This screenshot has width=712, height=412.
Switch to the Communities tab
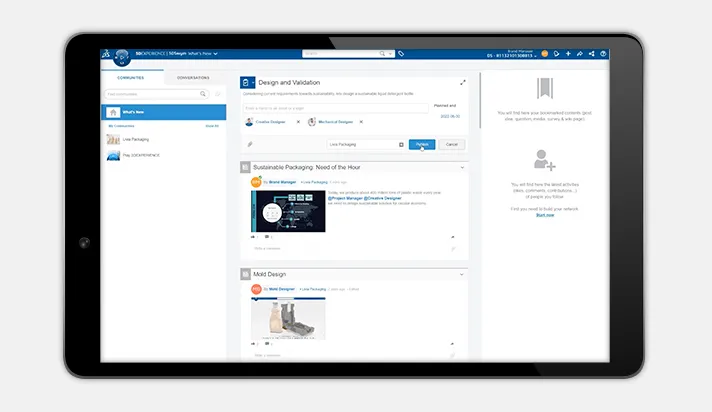click(131, 78)
